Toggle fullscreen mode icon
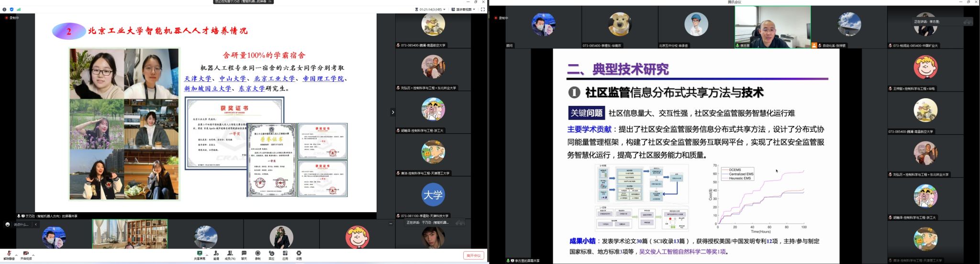Screen dimensions: 980x264 [483, 9]
